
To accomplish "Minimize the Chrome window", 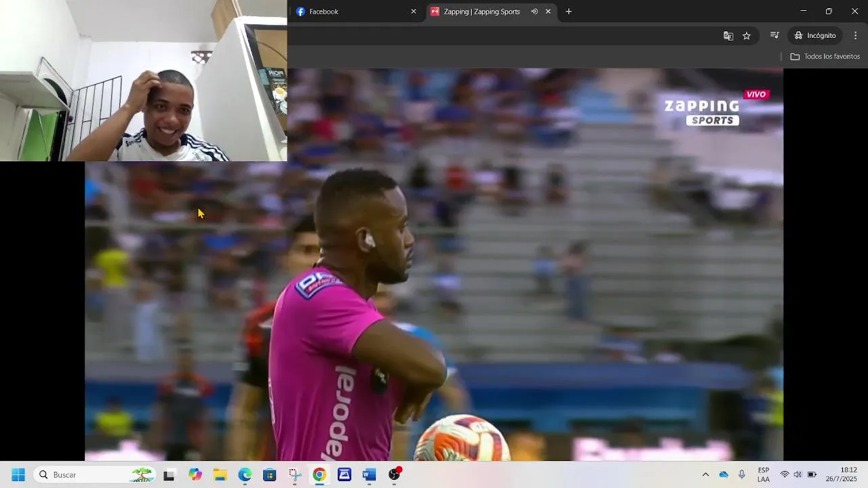I will pos(804,12).
